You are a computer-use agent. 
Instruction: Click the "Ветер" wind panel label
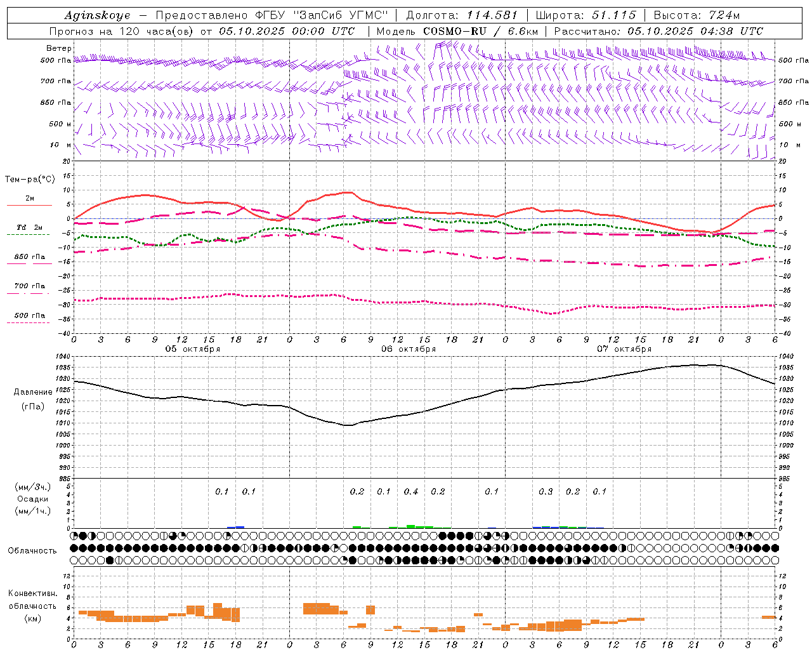coord(58,48)
